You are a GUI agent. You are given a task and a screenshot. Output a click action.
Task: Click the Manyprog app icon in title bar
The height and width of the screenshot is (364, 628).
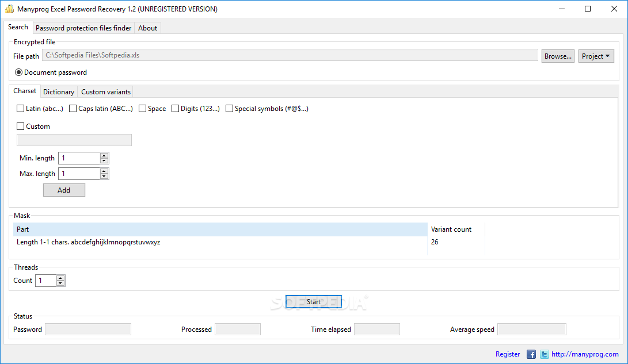click(10, 9)
